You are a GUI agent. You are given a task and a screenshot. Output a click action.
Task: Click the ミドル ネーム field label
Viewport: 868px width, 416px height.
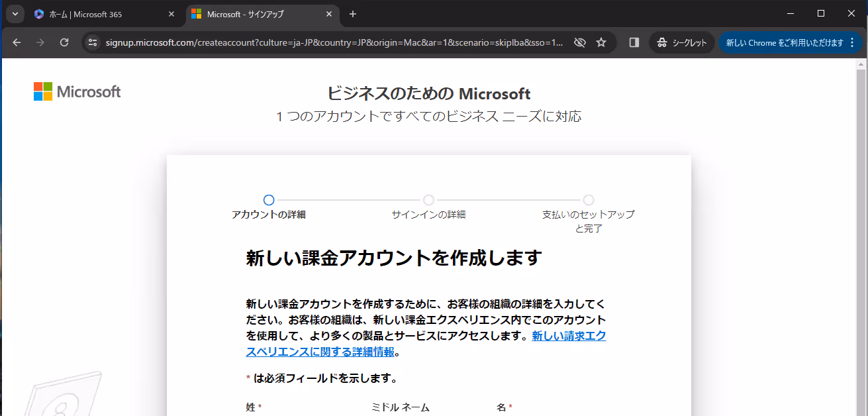401,407
